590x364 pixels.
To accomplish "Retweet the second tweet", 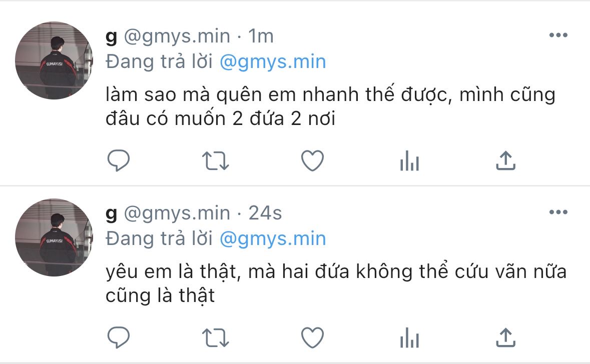I will (x=216, y=337).
